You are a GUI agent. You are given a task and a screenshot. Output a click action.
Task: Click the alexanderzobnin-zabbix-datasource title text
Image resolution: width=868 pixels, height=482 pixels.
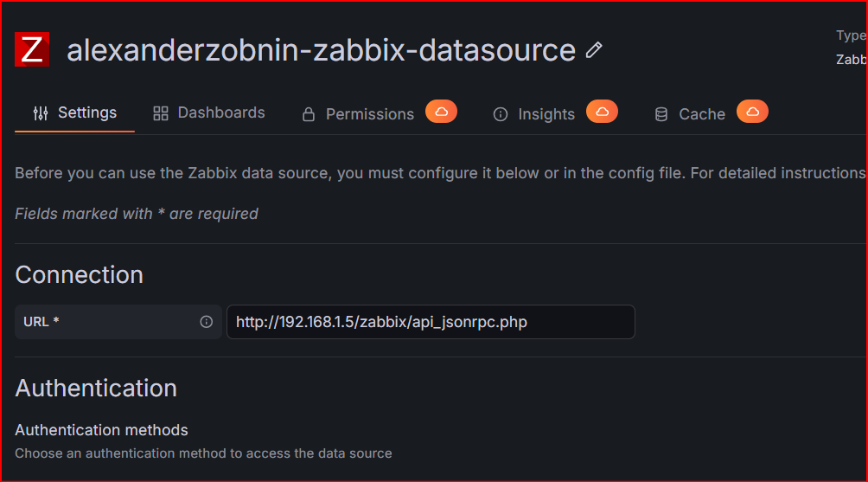(x=321, y=50)
